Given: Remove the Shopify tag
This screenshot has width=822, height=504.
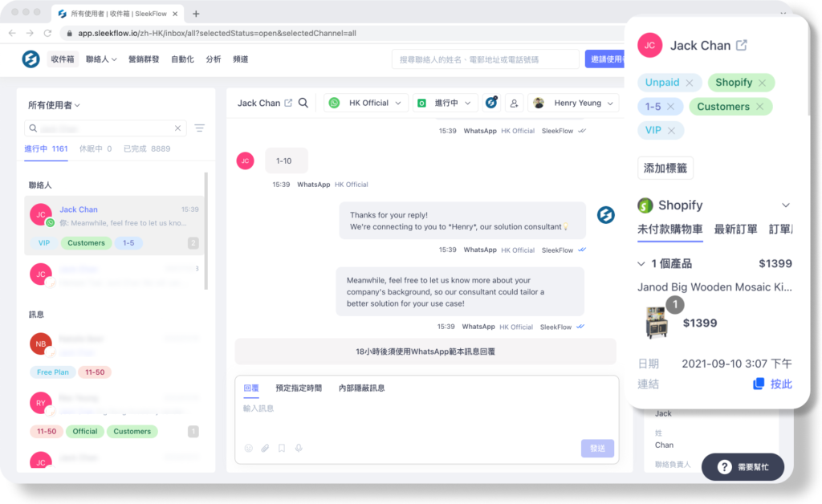Looking at the screenshot, I should coord(762,83).
